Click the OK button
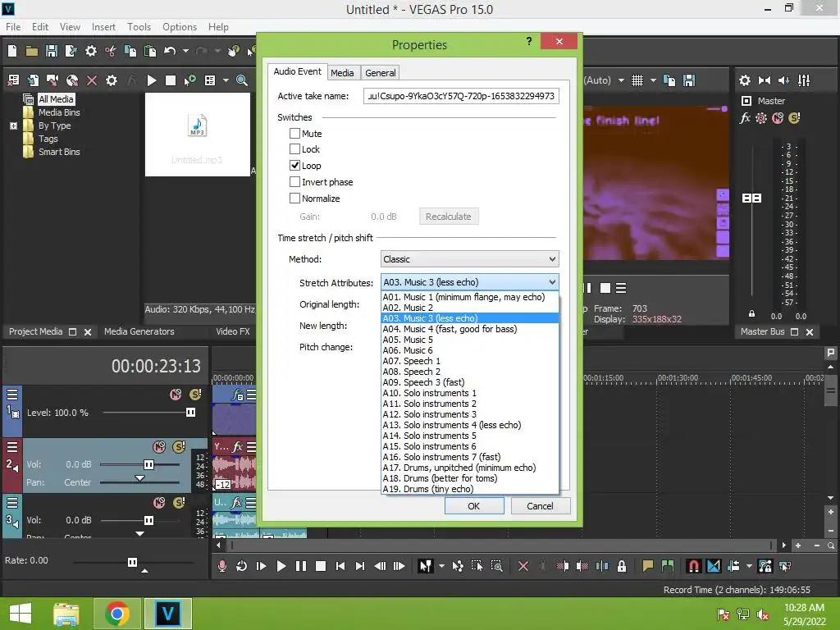The height and width of the screenshot is (630, 840). (x=474, y=505)
